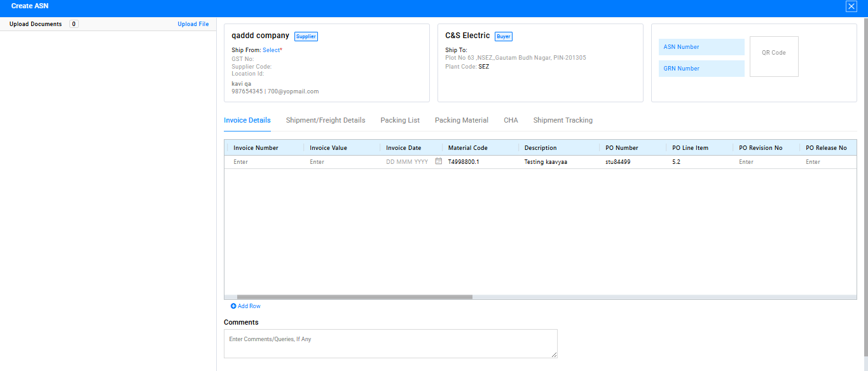Open the CHA tab

click(x=511, y=120)
